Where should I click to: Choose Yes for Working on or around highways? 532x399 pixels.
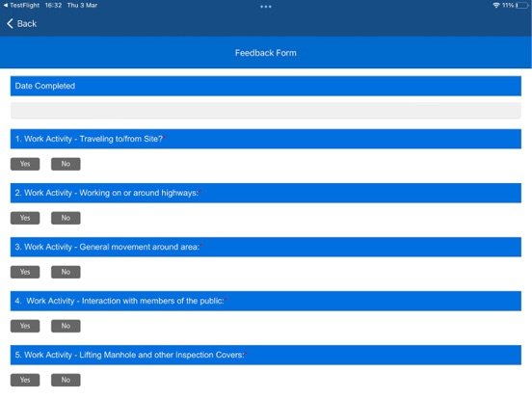[x=25, y=218]
